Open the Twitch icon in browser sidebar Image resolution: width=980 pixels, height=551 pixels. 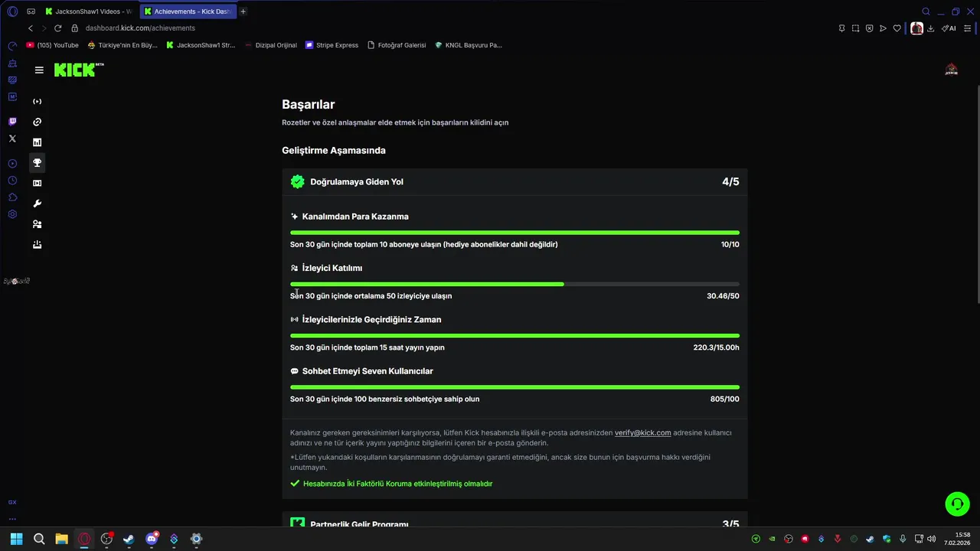tap(12, 122)
